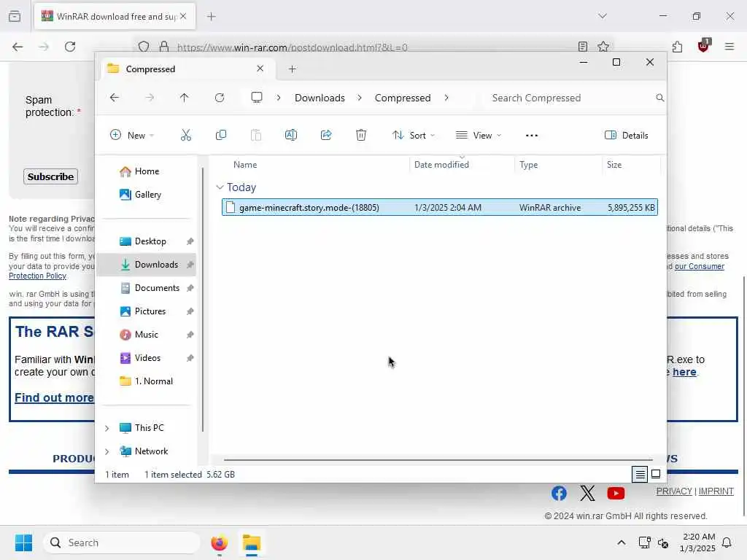The width and height of the screenshot is (747, 560).
Task: Open Music from quick access
Action: (x=147, y=334)
